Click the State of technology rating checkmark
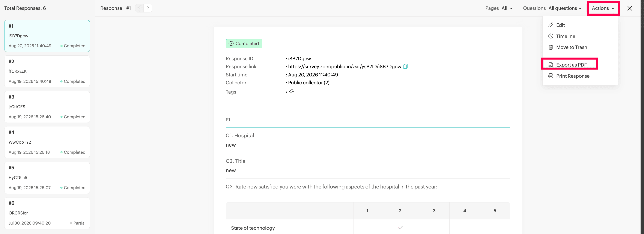Screen dimensions: 644x234 400,228
